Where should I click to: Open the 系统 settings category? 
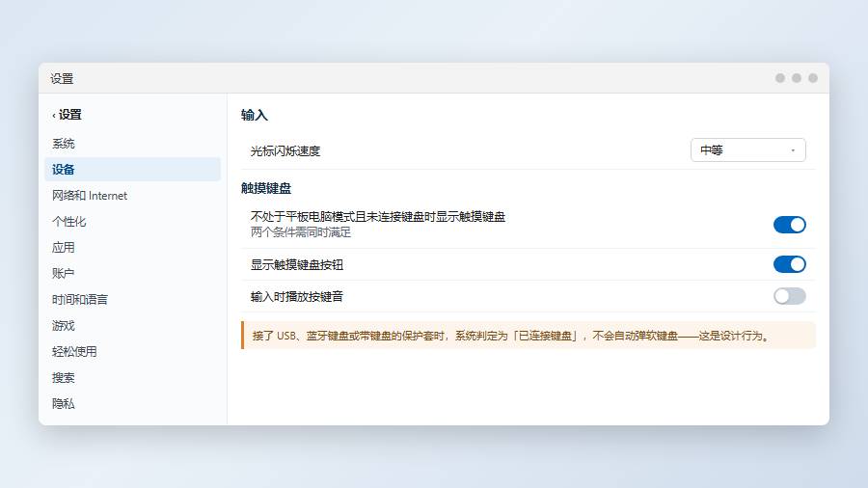click(132, 144)
